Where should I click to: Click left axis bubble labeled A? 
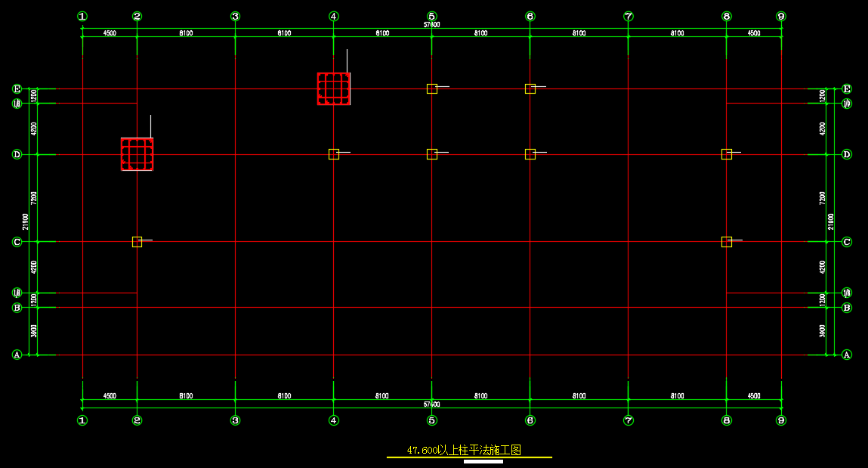17,355
